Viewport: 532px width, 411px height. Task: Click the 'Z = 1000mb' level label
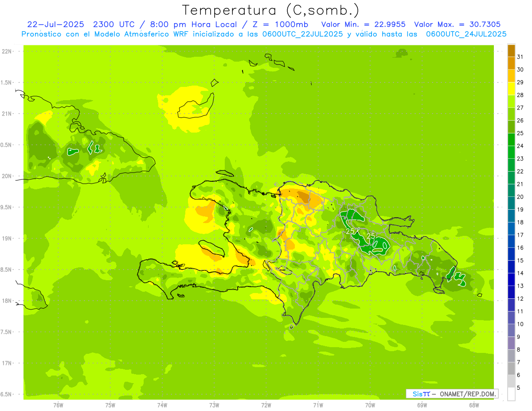[x=280, y=24]
